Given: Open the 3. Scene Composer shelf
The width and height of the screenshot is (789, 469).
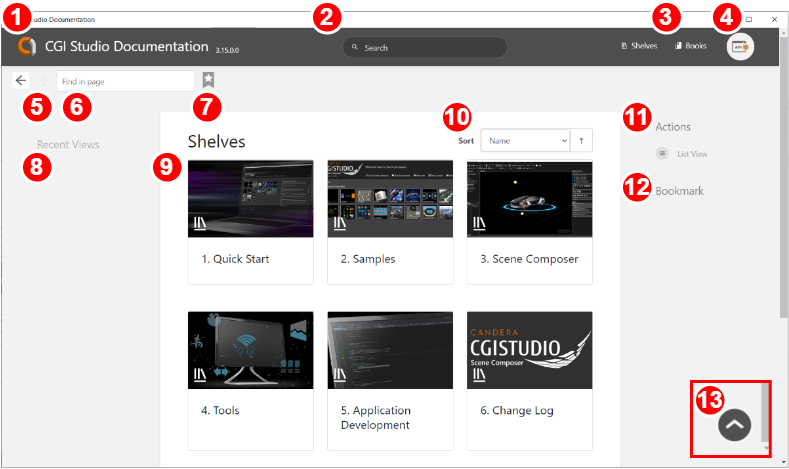Looking at the screenshot, I should pyautogui.click(x=529, y=222).
